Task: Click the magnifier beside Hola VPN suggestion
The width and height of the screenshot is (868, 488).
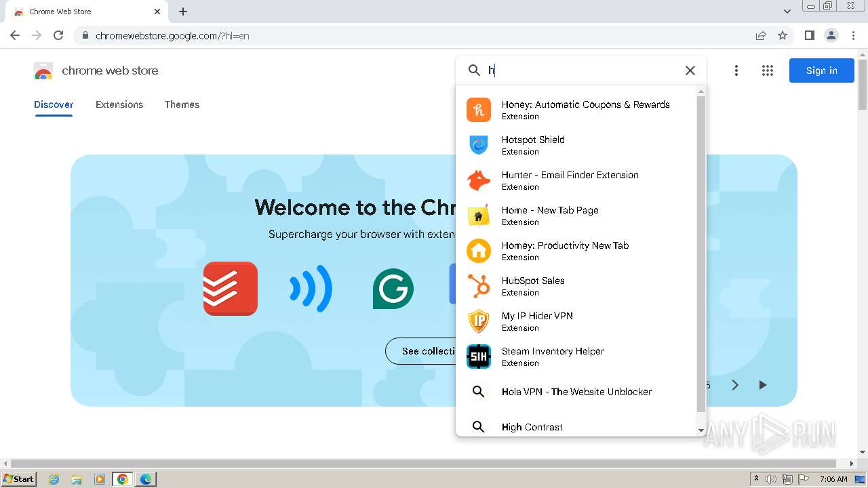Action: point(479,392)
